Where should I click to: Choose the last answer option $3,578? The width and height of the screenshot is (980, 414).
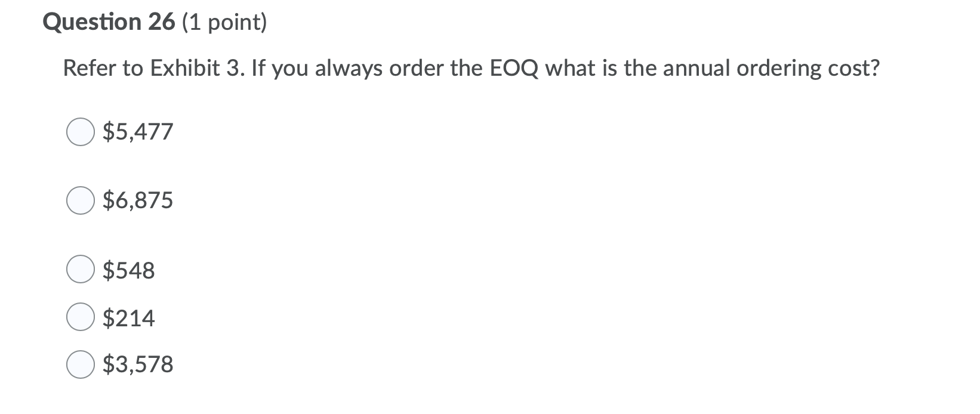click(x=81, y=364)
